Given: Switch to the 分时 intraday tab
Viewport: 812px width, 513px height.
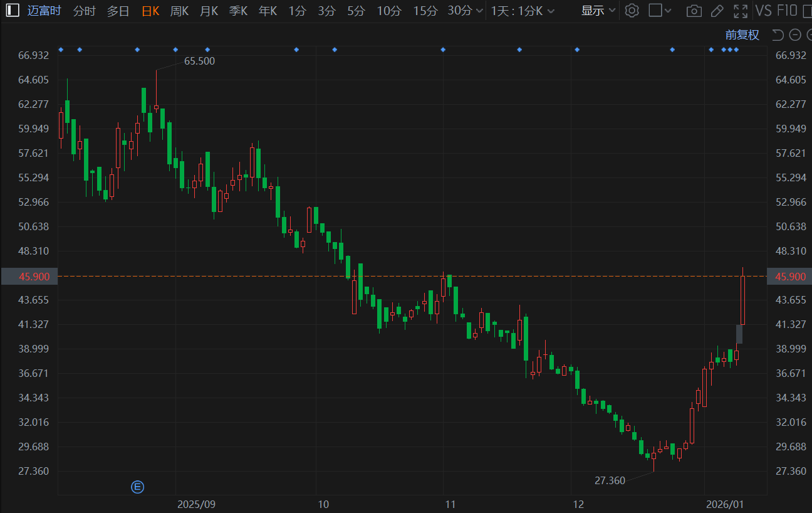Looking at the screenshot, I should pyautogui.click(x=85, y=11).
